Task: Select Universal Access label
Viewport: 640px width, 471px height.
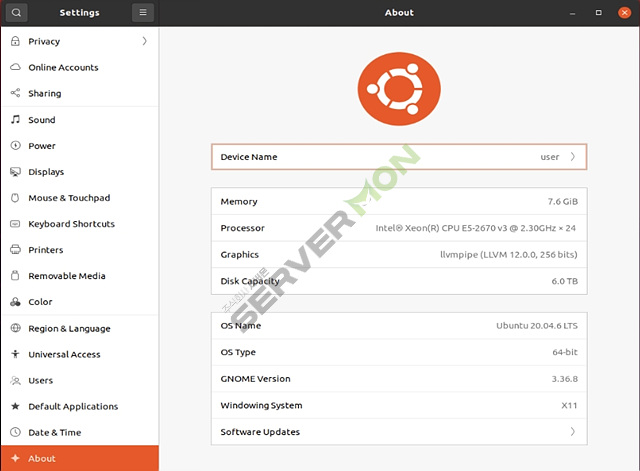Action: [64, 354]
